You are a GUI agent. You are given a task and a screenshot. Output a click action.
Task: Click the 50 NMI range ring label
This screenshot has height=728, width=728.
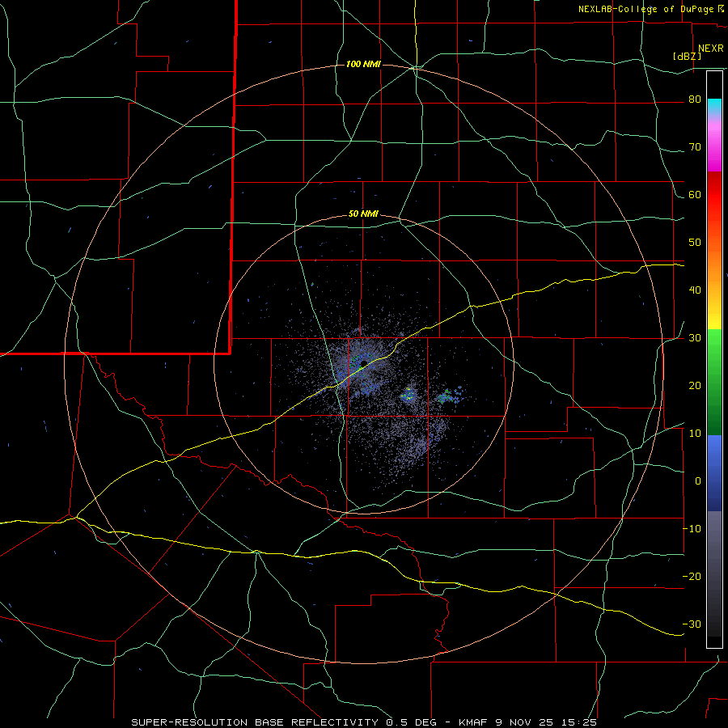click(x=363, y=214)
